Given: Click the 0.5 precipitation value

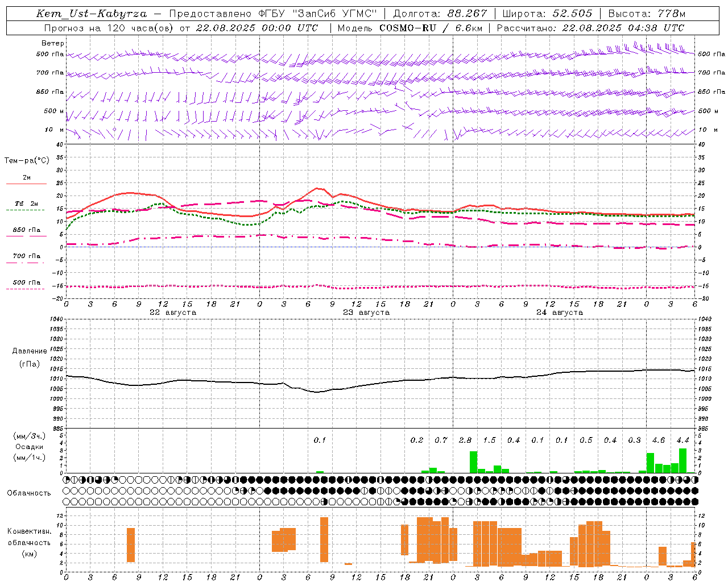Looking at the screenshot, I should tap(586, 440).
